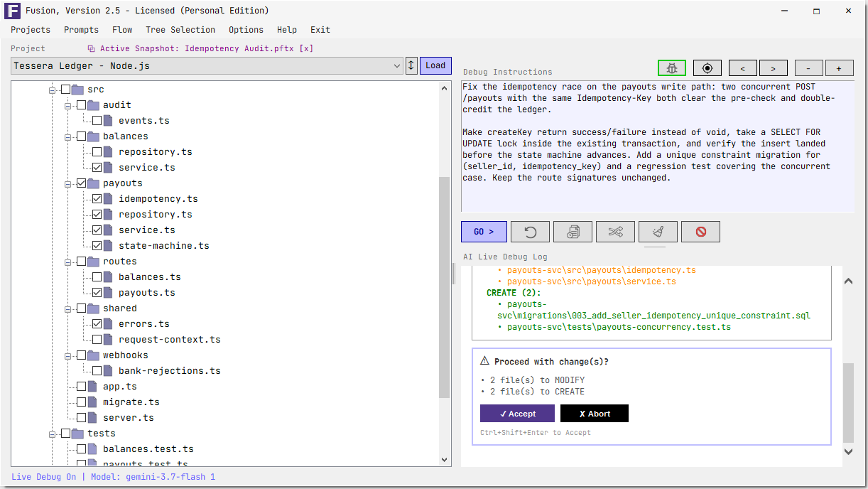Open the Projects menu
868x489 pixels.
coord(31,30)
